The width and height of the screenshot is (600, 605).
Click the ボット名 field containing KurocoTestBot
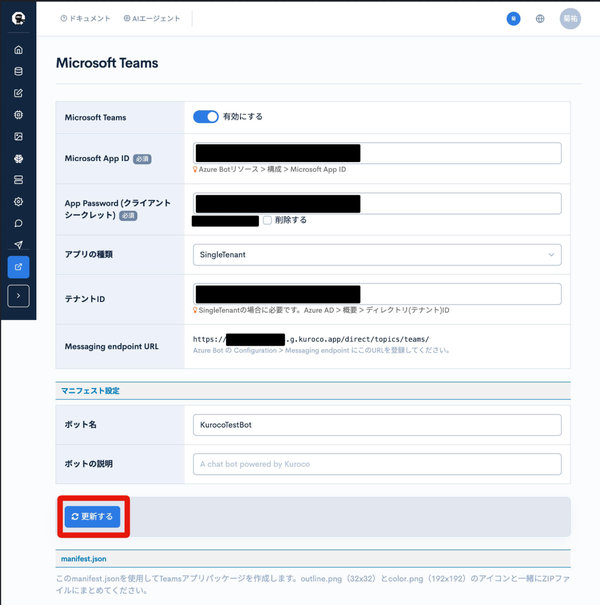377,425
